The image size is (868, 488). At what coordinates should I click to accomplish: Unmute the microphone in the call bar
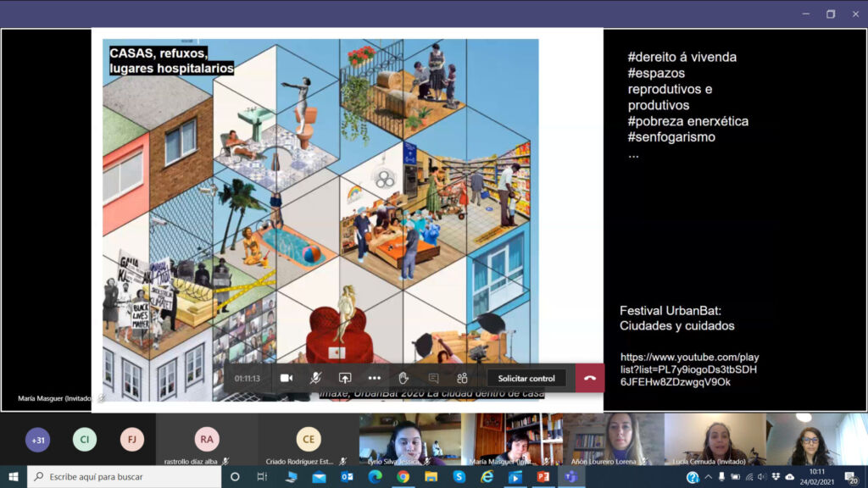pos(315,378)
